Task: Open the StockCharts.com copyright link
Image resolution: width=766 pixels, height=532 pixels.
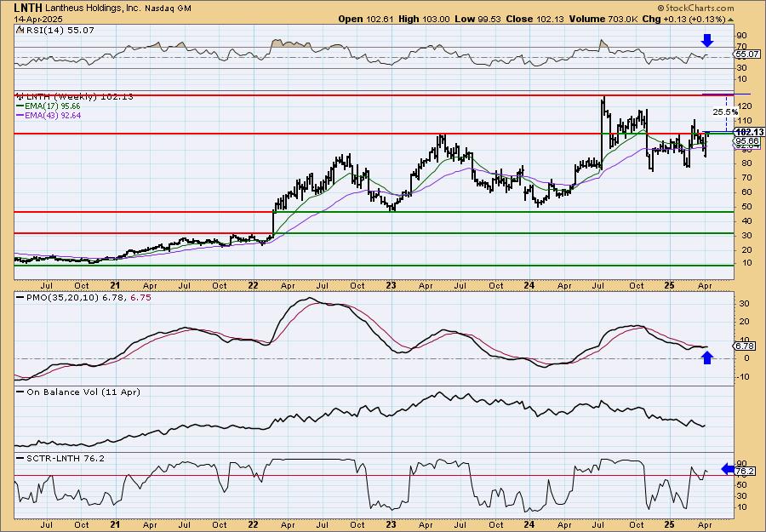Action: click(695, 8)
